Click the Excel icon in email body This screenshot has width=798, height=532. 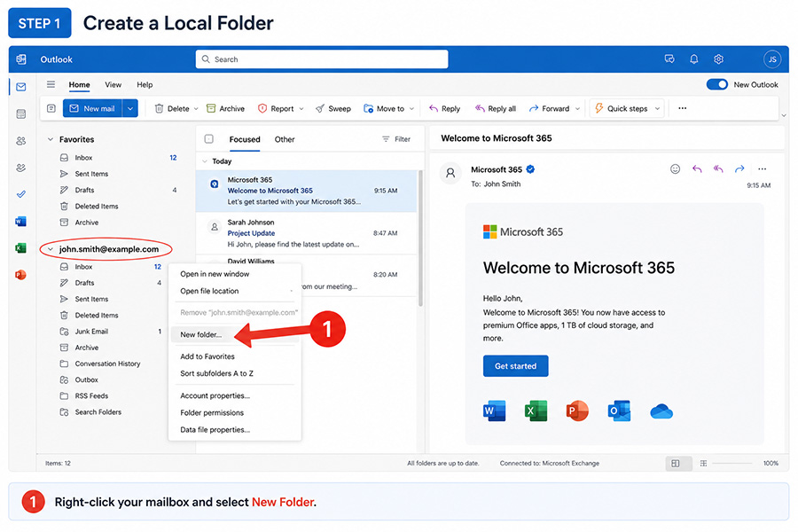click(x=536, y=411)
